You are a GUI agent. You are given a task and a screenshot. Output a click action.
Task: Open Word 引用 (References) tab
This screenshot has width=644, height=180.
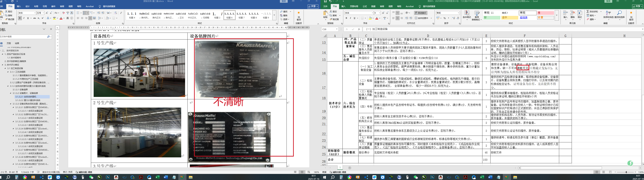pos(45,6)
